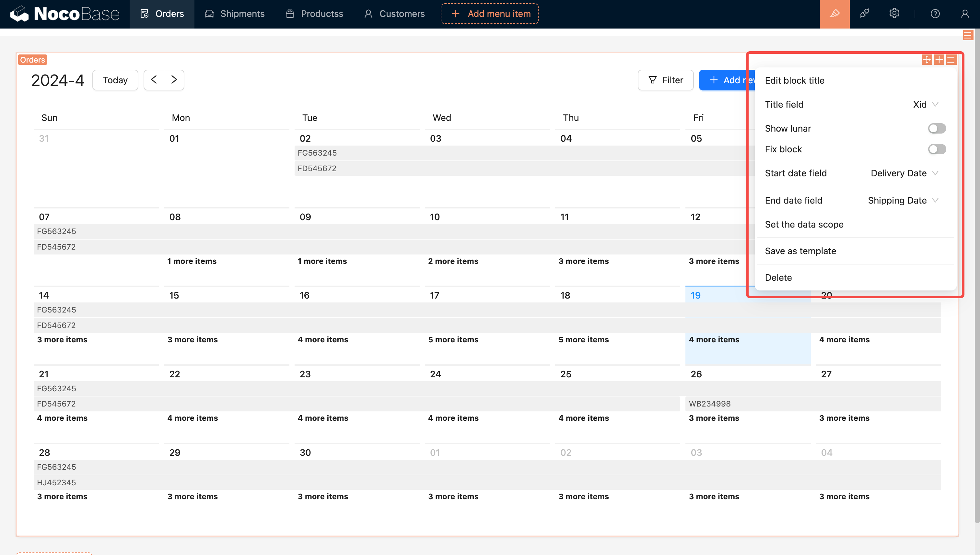Click the help question mark icon
This screenshot has width=980, height=555.
[x=935, y=14]
